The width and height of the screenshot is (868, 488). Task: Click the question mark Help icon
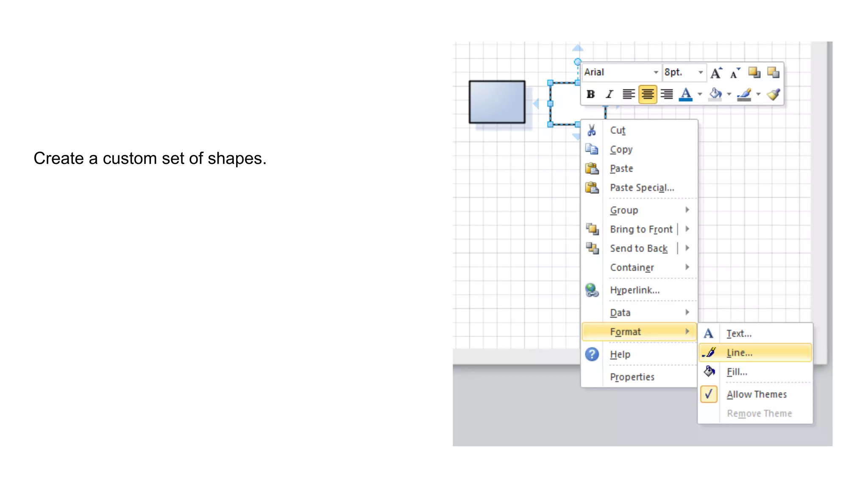pyautogui.click(x=592, y=354)
